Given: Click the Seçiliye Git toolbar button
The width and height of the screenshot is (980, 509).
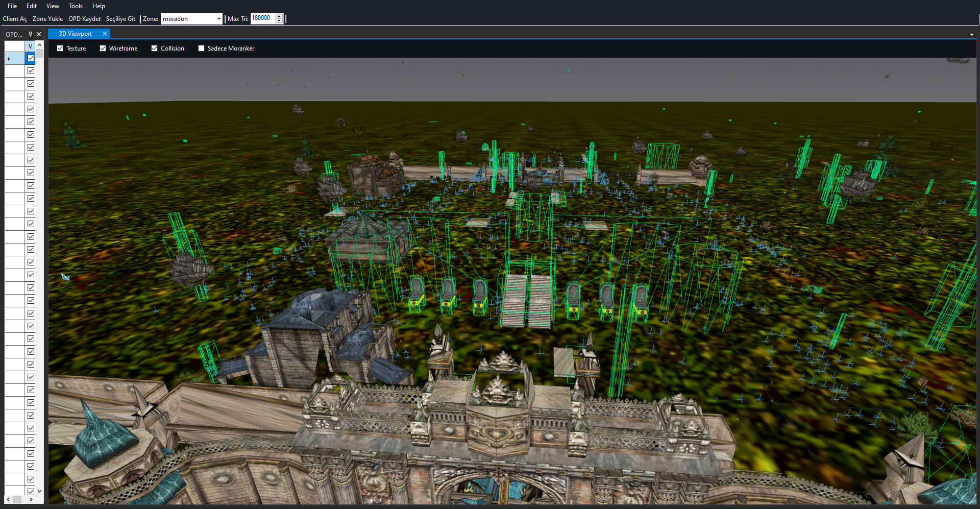Looking at the screenshot, I should pyautogui.click(x=120, y=19).
